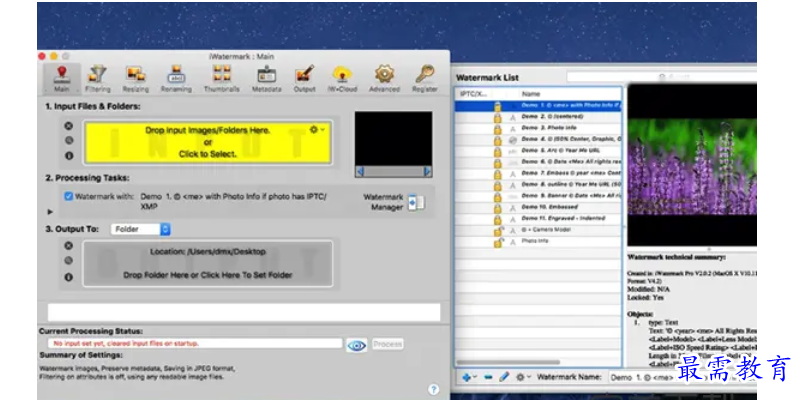799x400 pixels.
Task: Open the Resizing tab
Action: (x=136, y=79)
